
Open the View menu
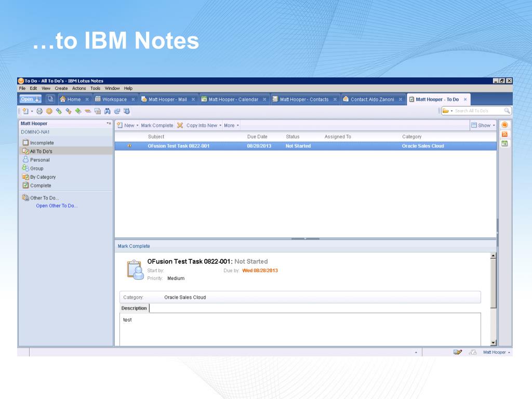(x=46, y=88)
